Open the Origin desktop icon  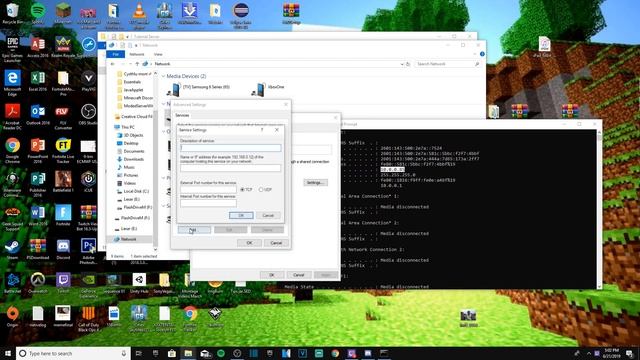tap(12, 317)
